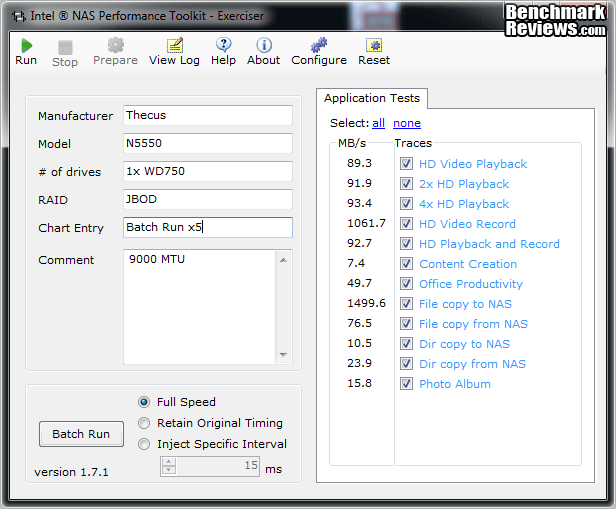
Task: Uncheck Content Creation trace
Action: 406,264
